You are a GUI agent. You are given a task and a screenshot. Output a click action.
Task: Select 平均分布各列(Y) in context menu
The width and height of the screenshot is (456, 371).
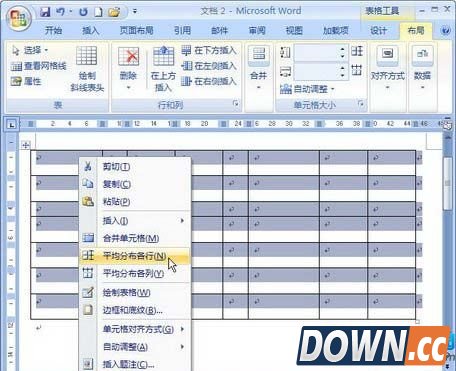[135, 273]
